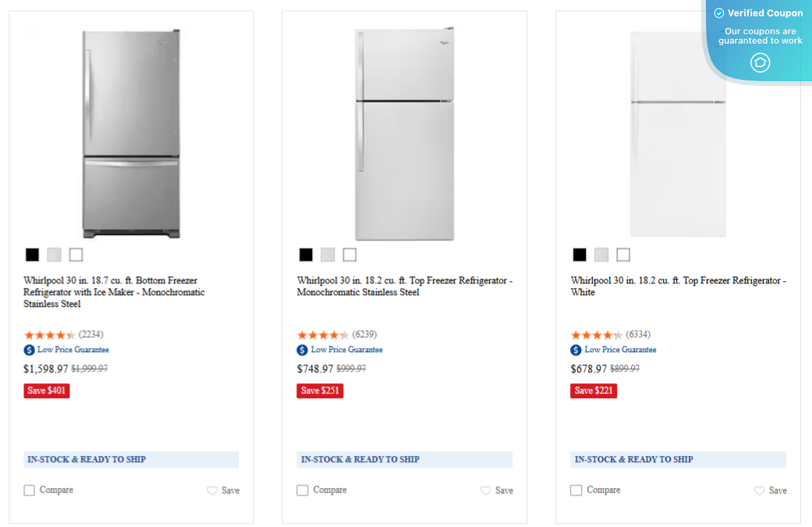Check Compare for the bottom freezer refrigerator
This screenshot has width=812, height=527.
(x=29, y=490)
